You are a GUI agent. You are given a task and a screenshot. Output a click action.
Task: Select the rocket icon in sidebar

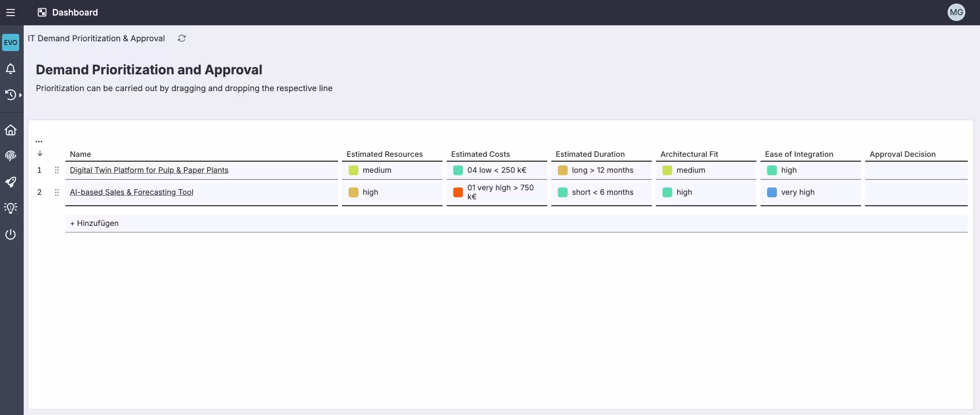click(11, 182)
